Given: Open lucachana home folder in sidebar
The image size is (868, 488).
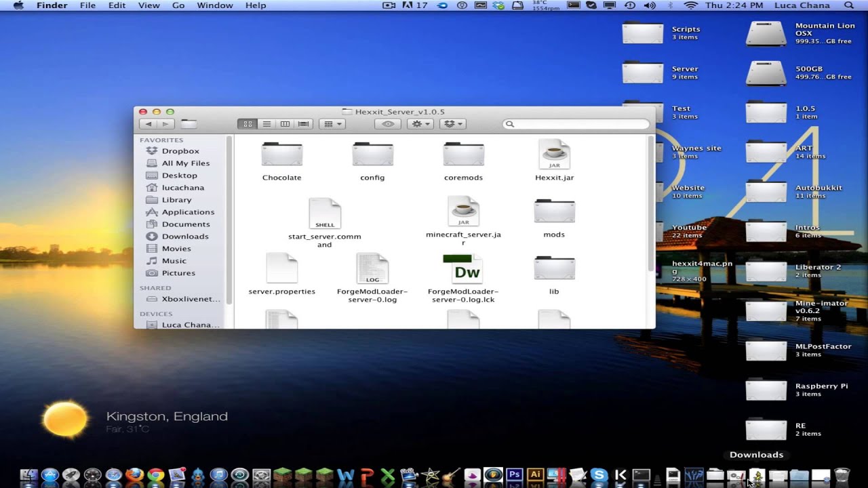Looking at the screenshot, I should (182, 188).
